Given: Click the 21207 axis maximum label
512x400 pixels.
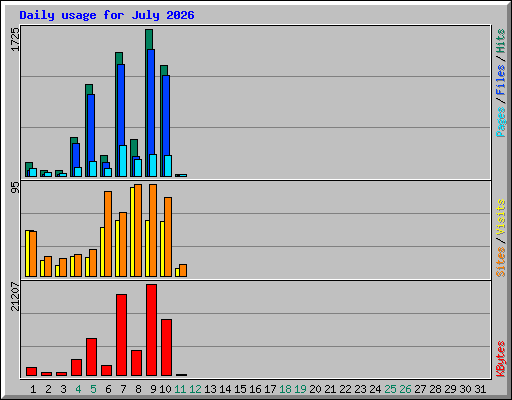Looking at the screenshot, I should pos(15,296).
